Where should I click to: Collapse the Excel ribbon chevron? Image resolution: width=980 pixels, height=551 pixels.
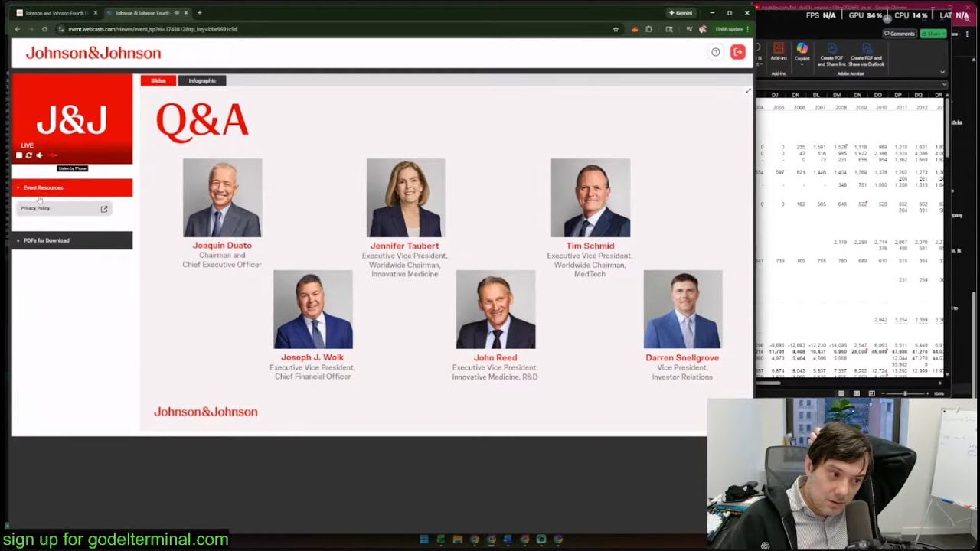coord(942,73)
